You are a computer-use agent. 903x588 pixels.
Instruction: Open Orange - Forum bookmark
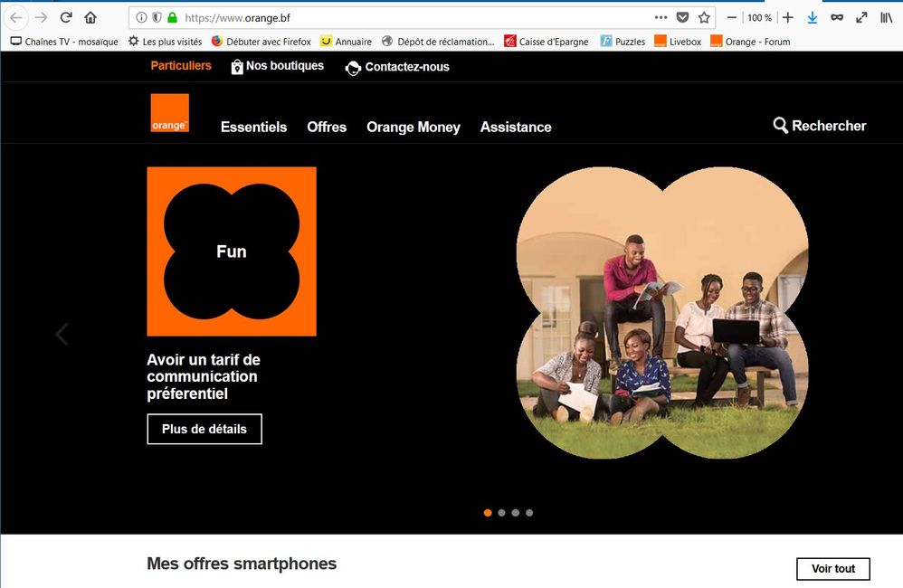750,42
